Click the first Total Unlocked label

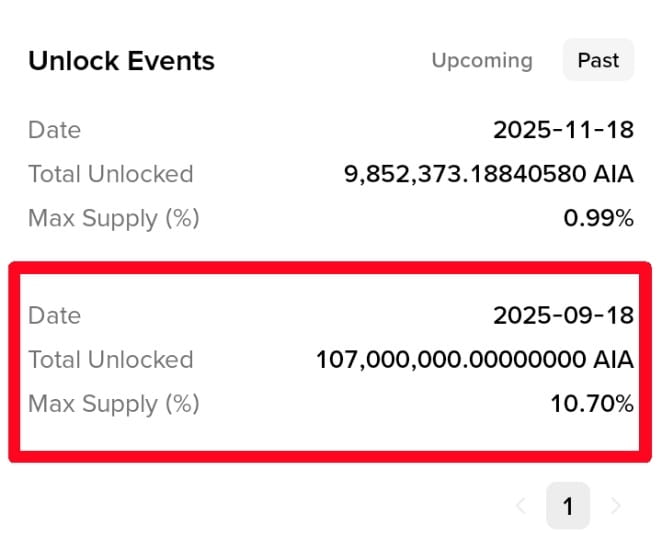111,174
